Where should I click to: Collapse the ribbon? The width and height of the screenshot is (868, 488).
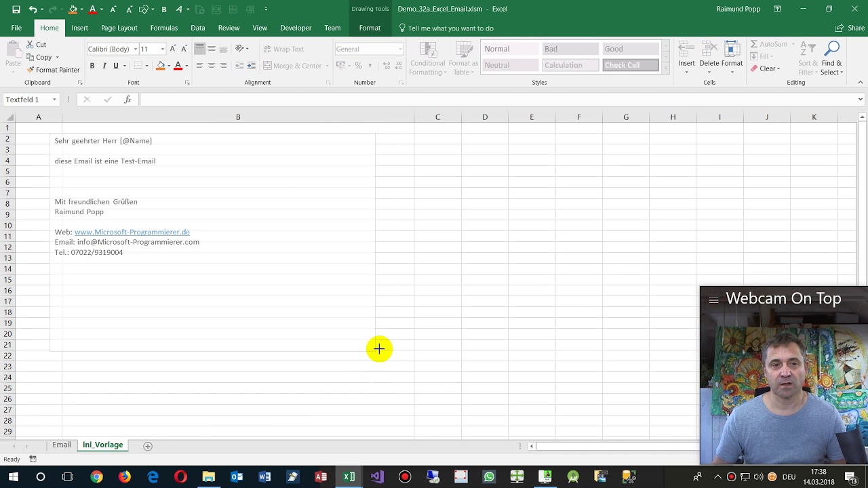(x=861, y=82)
